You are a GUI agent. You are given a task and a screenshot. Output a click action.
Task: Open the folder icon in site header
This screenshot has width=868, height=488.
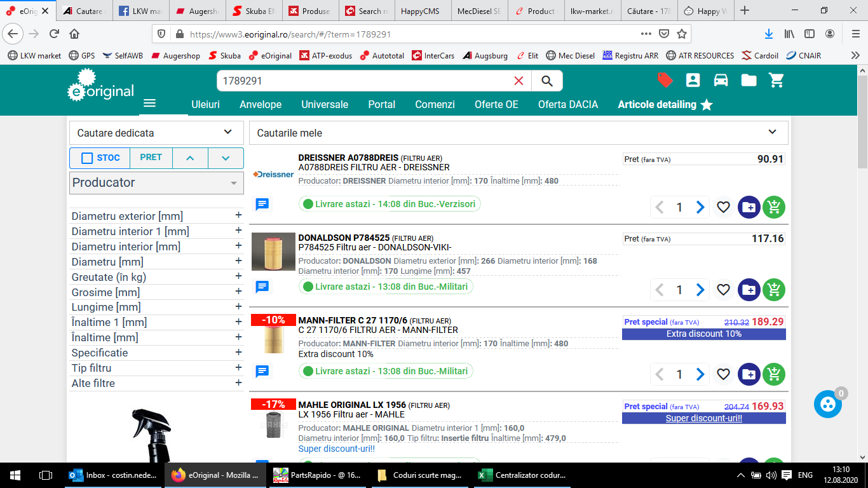pyautogui.click(x=749, y=80)
